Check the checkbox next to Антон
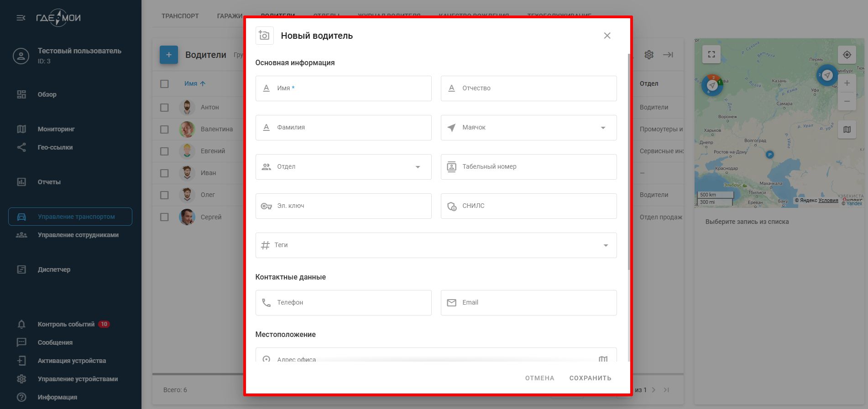 pyautogui.click(x=165, y=108)
